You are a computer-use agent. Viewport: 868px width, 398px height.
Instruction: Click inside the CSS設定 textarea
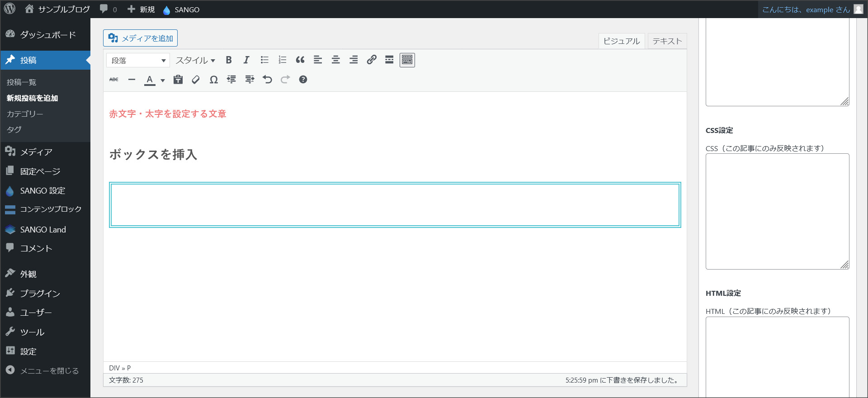[x=777, y=211]
